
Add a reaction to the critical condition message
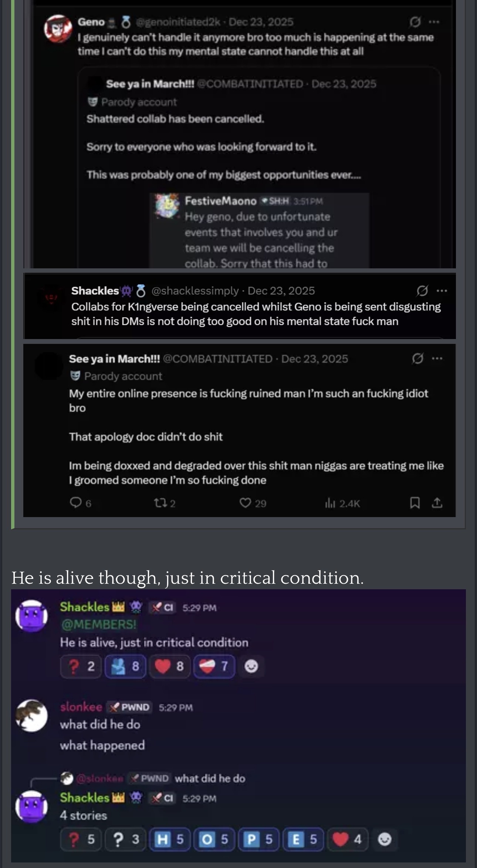tap(251, 666)
